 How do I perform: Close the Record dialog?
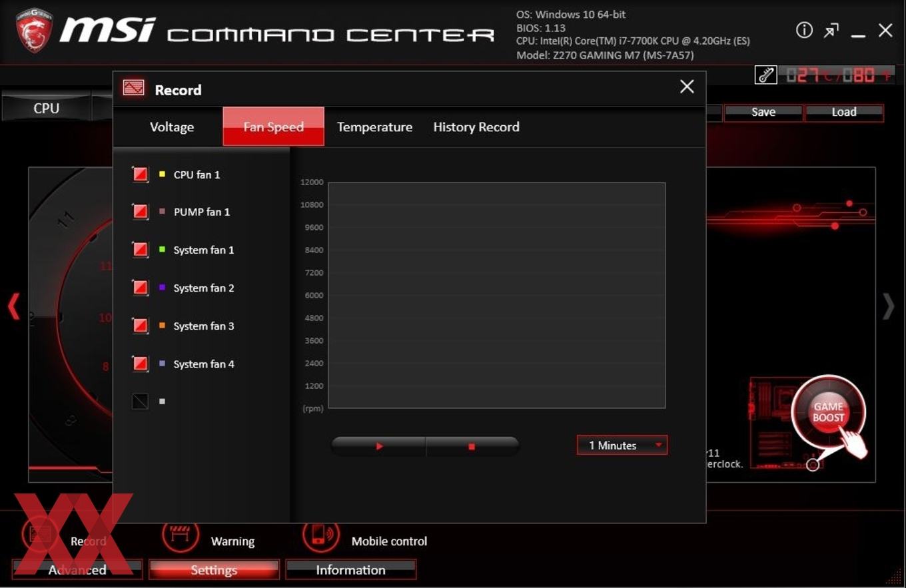click(x=687, y=87)
